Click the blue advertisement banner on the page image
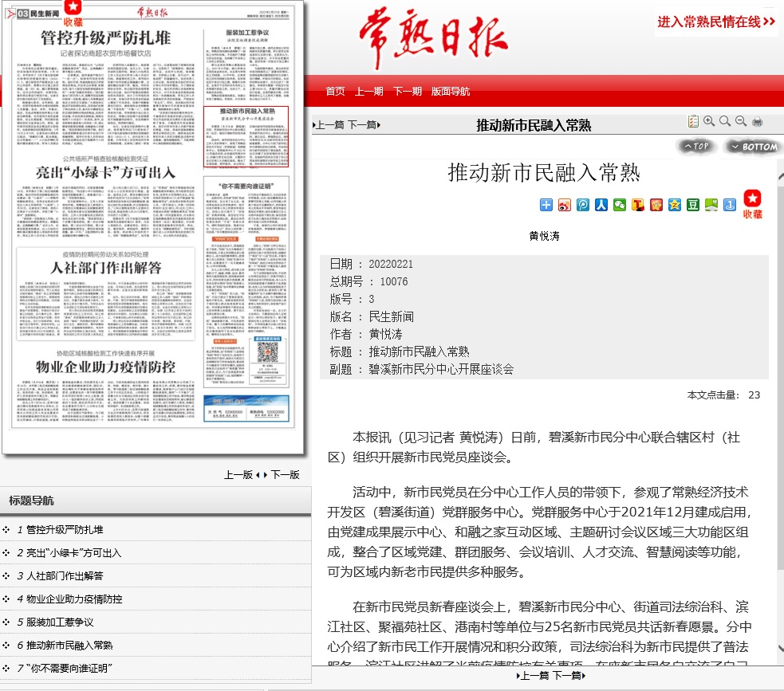Image resolution: width=784 pixels, height=691 pixels. pyautogui.click(x=246, y=408)
